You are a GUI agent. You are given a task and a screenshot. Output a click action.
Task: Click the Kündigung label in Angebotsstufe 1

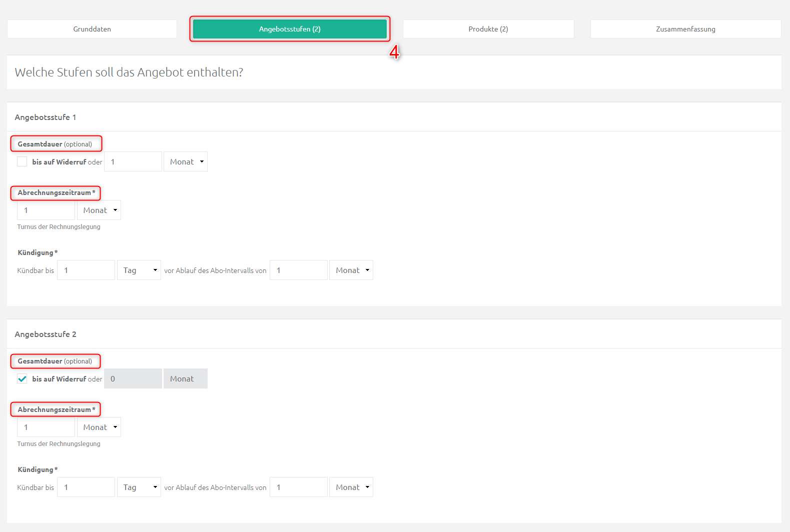tap(38, 252)
